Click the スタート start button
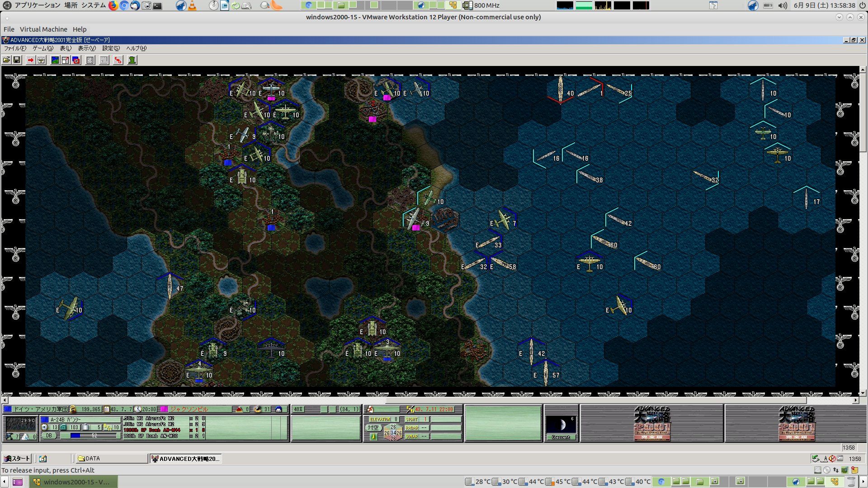868x488 pixels. click(17, 459)
